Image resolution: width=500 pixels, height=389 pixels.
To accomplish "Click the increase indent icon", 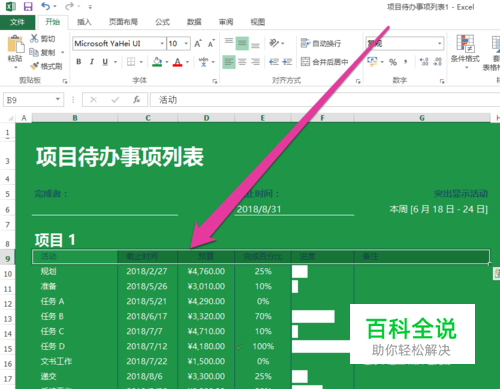I will pyautogui.click(x=287, y=62).
